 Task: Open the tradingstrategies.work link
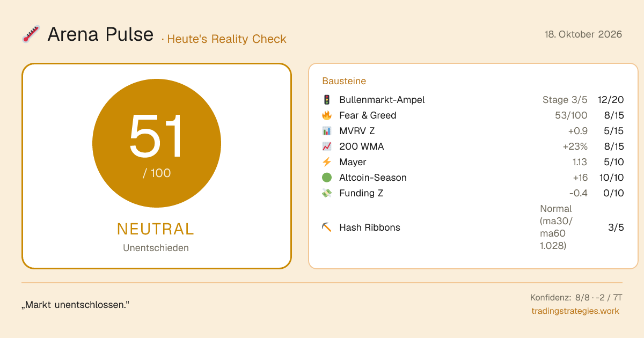coord(575,311)
